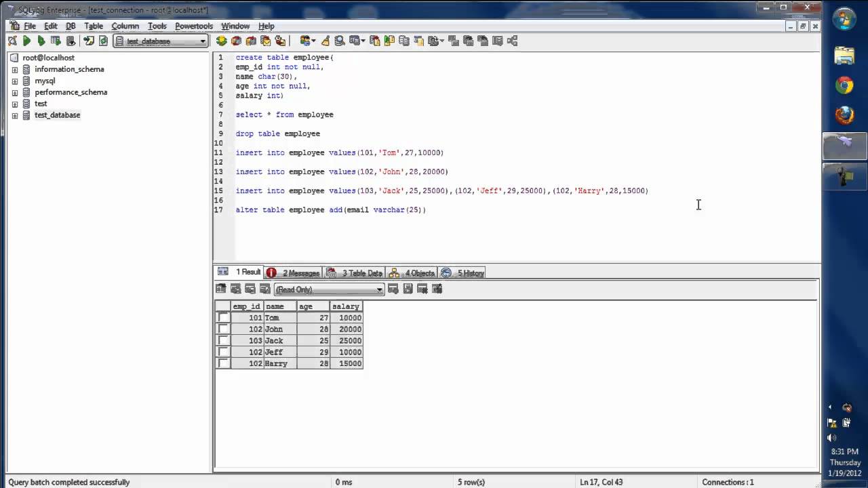Open dropdown arrow beside the toolbar icon right of magnifier
The image size is (868, 488).
point(363,41)
